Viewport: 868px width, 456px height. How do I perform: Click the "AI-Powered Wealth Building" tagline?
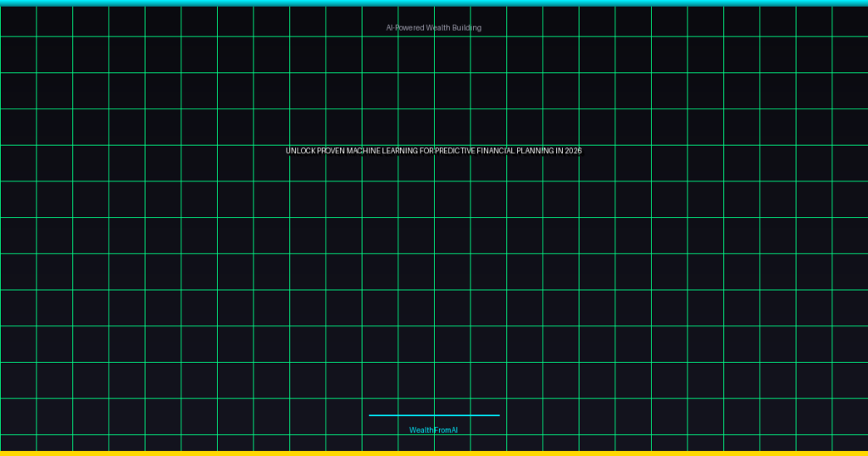click(x=433, y=28)
